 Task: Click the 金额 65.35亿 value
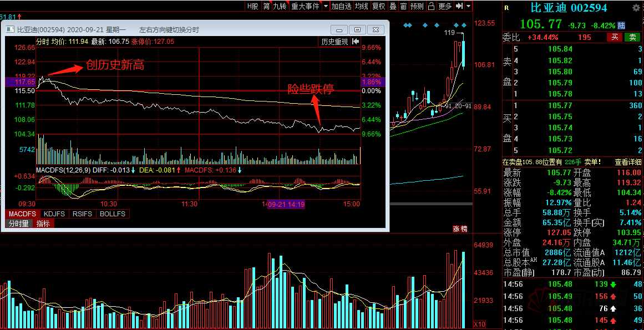click(x=557, y=222)
